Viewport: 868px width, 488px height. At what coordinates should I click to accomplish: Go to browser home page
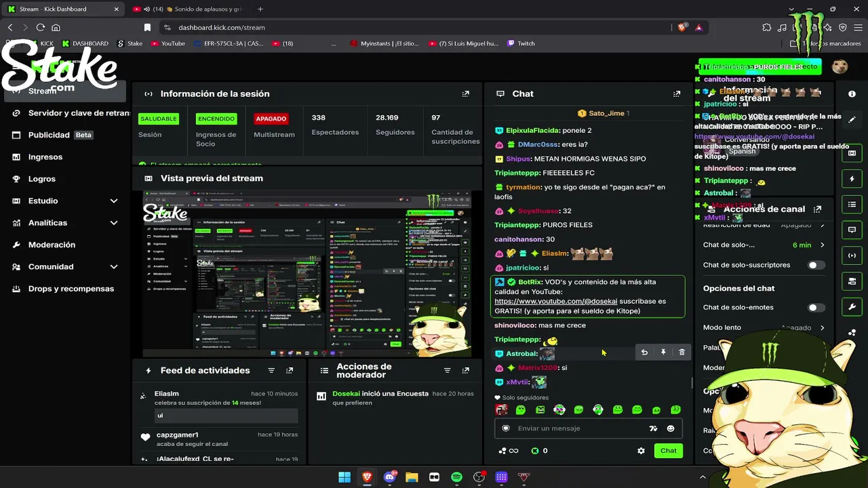tap(56, 27)
